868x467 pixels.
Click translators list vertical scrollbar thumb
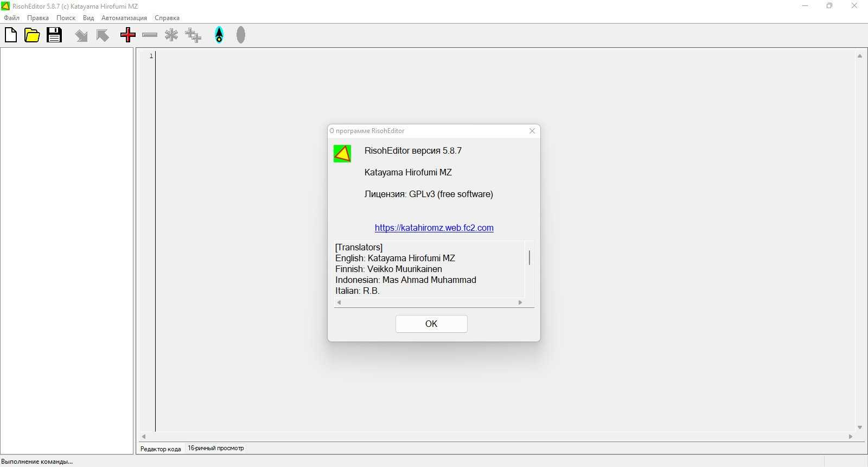(x=529, y=257)
